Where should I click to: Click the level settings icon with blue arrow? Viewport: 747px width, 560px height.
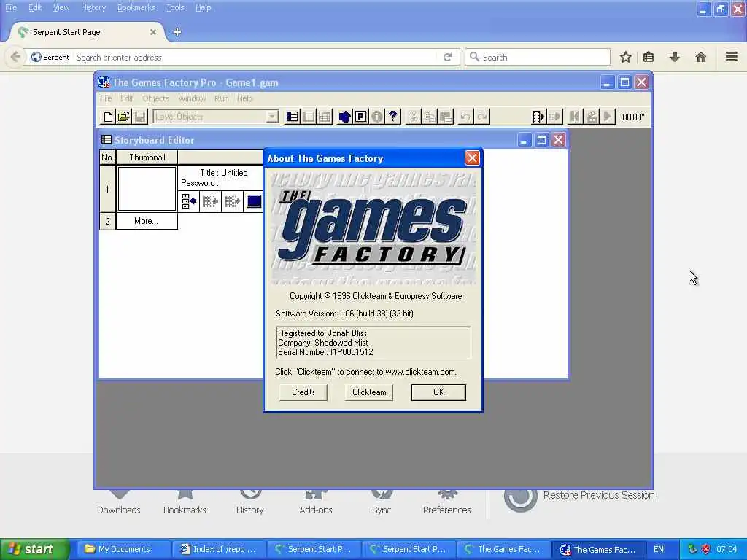[189, 201]
